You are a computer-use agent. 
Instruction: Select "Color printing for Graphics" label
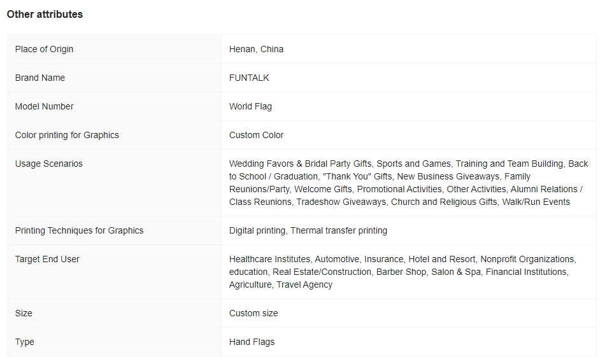click(x=67, y=135)
